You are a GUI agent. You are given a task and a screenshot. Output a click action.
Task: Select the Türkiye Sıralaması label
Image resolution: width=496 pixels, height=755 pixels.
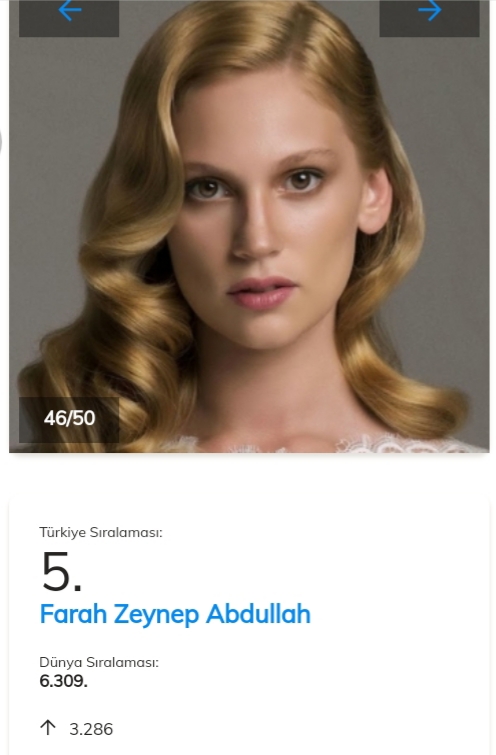pyautogui.click(x=101, y=533)
